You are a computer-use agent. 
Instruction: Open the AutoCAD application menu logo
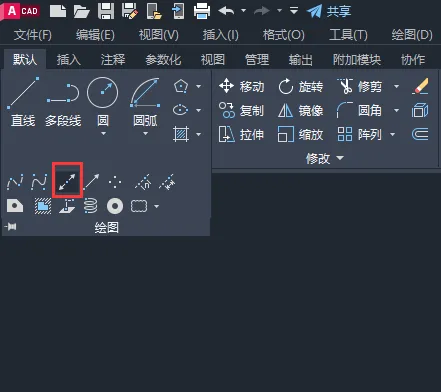pyautogui.click(x=20, y=11)
